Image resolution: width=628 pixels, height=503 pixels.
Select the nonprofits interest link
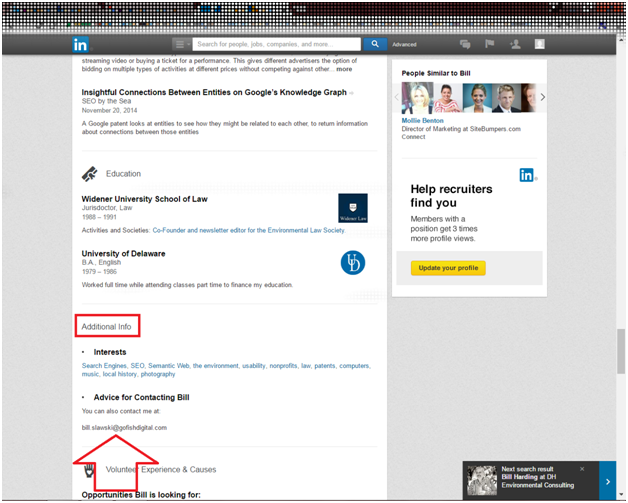pyautogui.click(x=283, y=366)
